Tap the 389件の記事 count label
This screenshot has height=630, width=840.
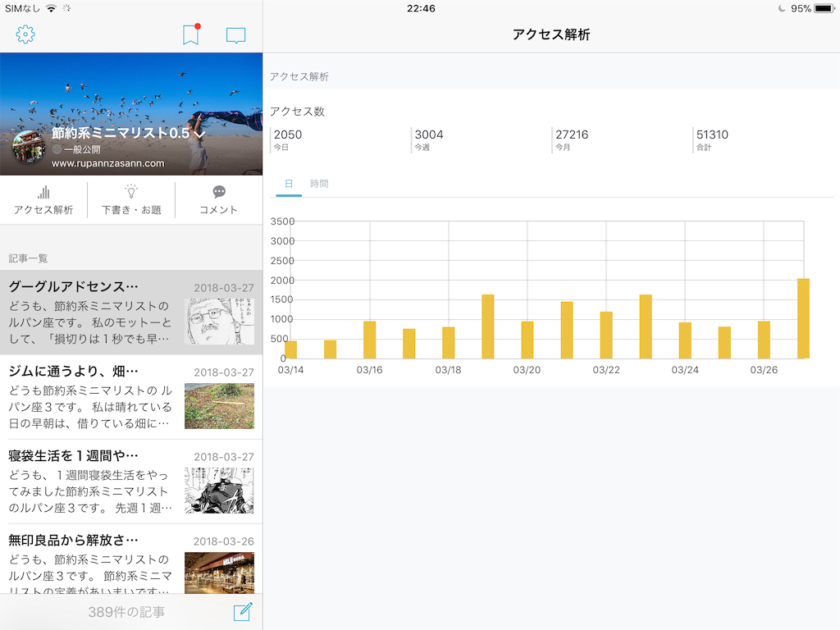(x=126, y=612)
